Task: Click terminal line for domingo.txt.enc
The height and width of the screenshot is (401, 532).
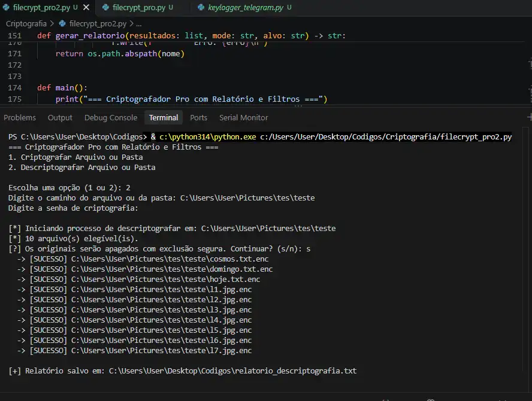Action: point(145,269)
